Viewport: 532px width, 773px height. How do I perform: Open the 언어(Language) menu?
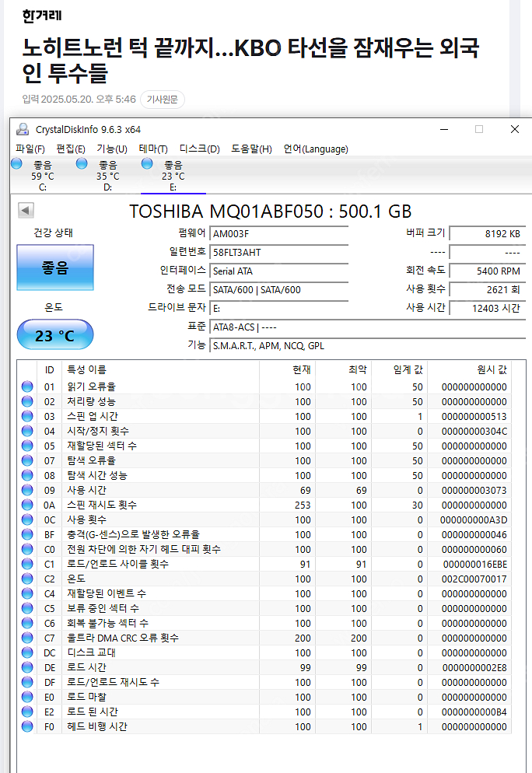click(315, 149)
